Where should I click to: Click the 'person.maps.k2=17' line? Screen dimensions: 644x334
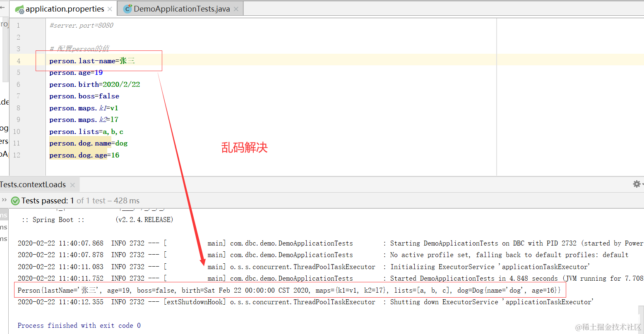click(x=84, y=120)
